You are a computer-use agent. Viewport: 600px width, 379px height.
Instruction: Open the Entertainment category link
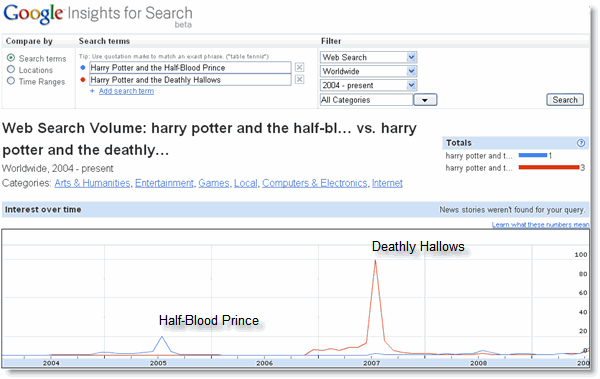(164, 183)
